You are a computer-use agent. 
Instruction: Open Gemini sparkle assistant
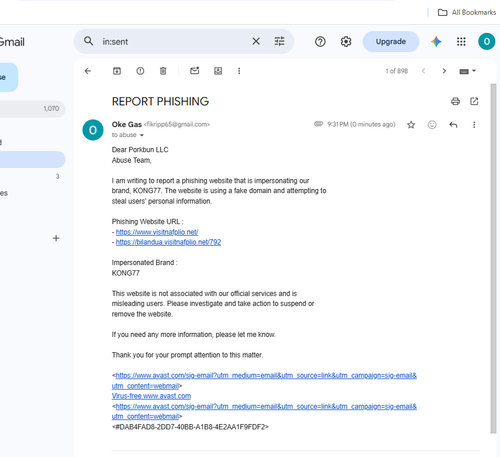[x=436, y=42]
